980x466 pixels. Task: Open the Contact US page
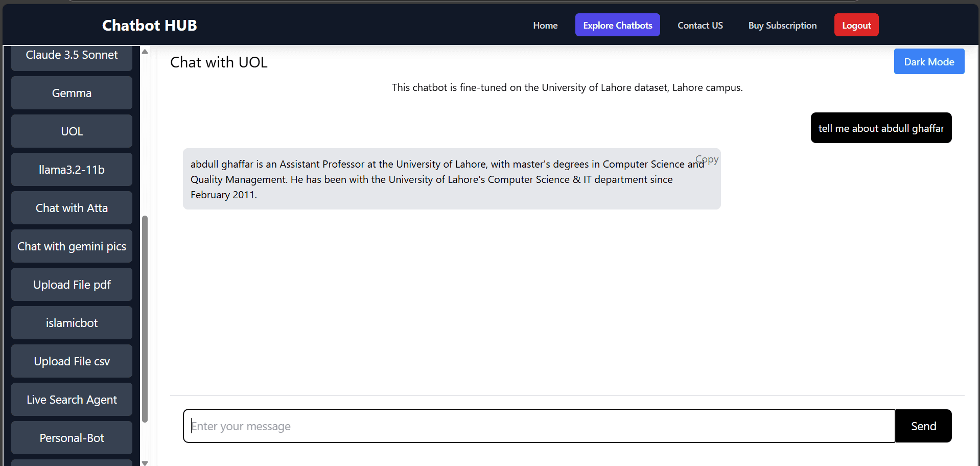[x=700, y=25]
